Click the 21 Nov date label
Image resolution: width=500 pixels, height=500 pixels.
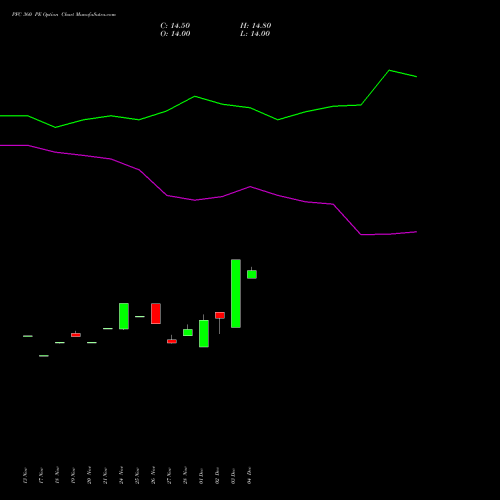tap(105, 475)
